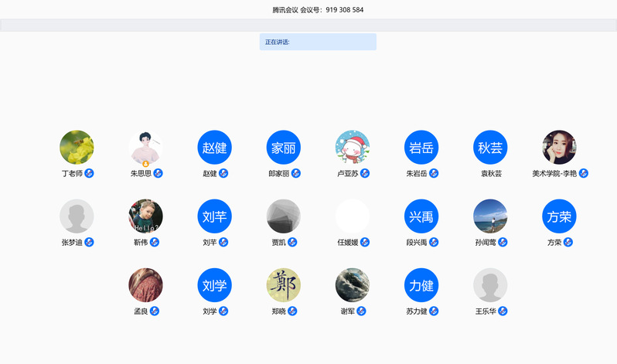Click the 方荣 blue avatar
Viewport: 617px width, 364px height.
[x=559, y=216]
